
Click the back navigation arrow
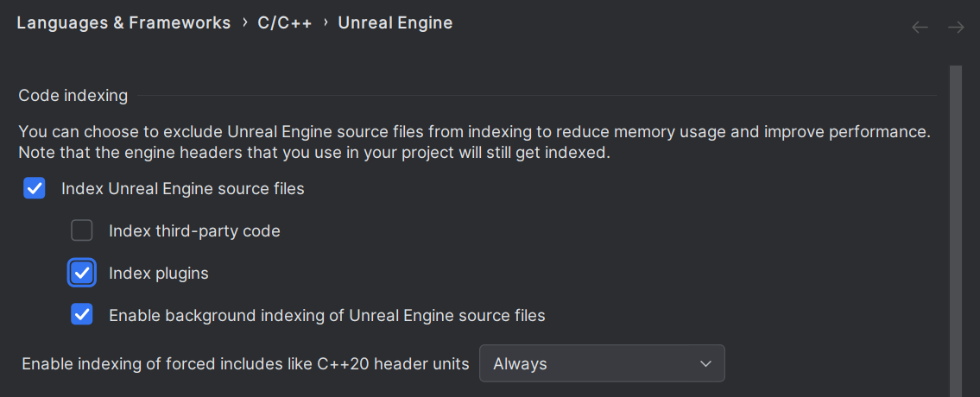pos(920,28)
